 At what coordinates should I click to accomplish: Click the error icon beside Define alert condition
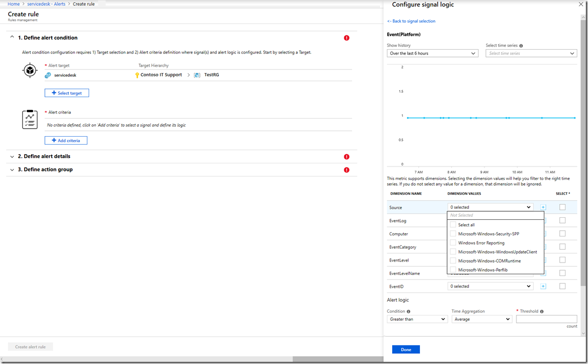tap(346, 38)
